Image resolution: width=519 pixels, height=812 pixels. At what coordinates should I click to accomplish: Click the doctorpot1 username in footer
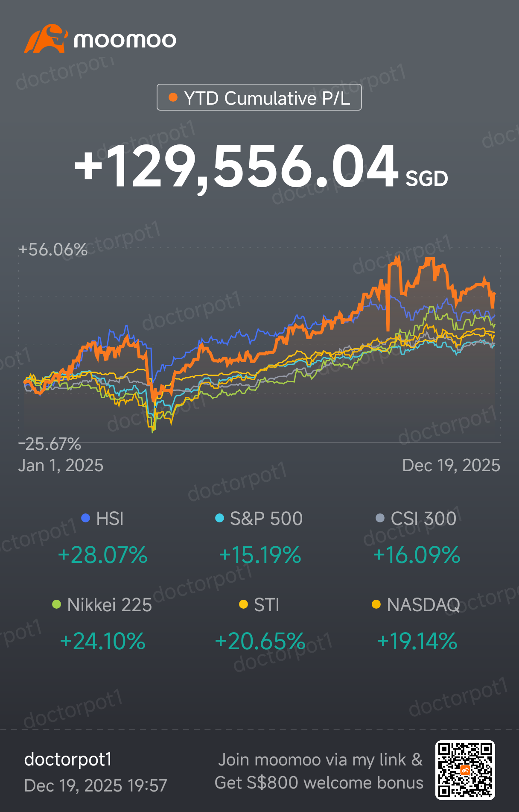pos(68,759)
